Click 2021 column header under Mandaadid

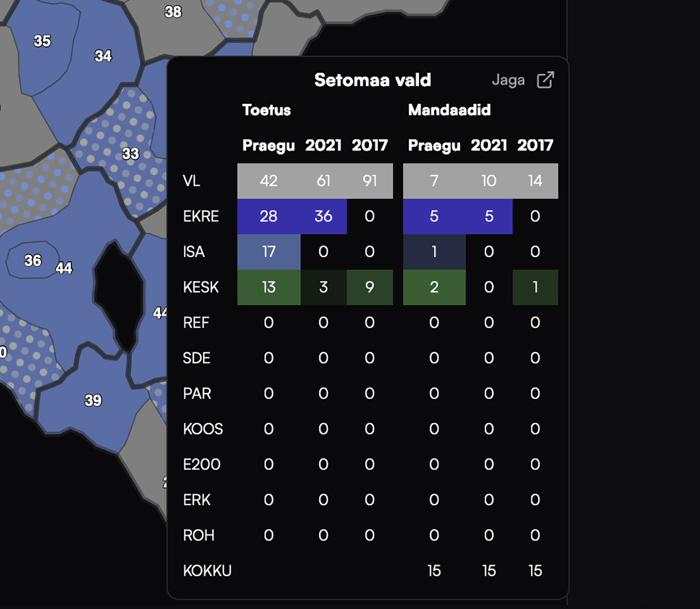(489, 145)
